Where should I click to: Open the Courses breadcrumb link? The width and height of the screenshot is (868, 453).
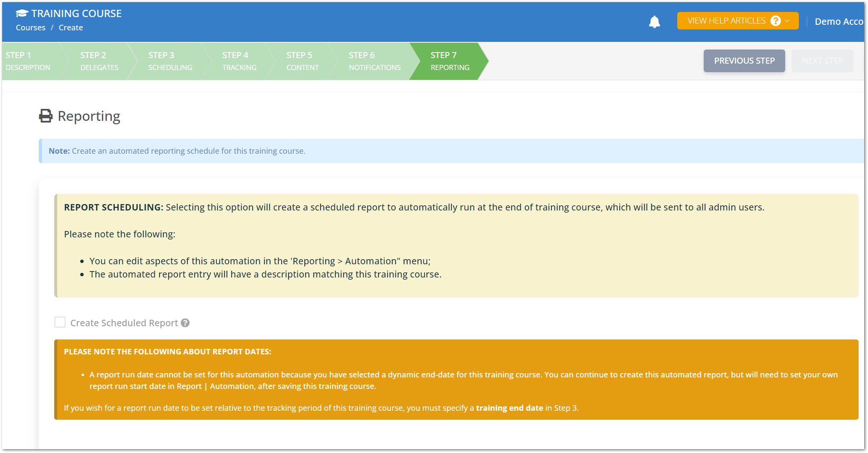pos(30,27)
